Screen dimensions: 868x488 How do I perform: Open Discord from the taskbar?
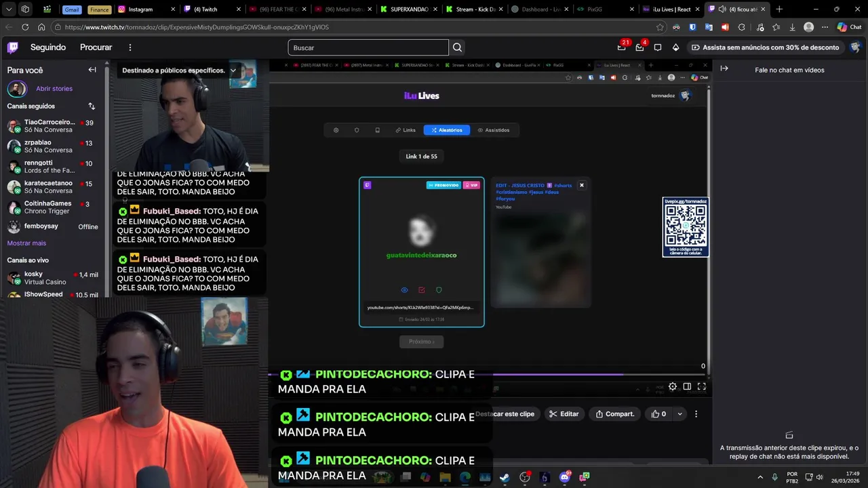564,477
